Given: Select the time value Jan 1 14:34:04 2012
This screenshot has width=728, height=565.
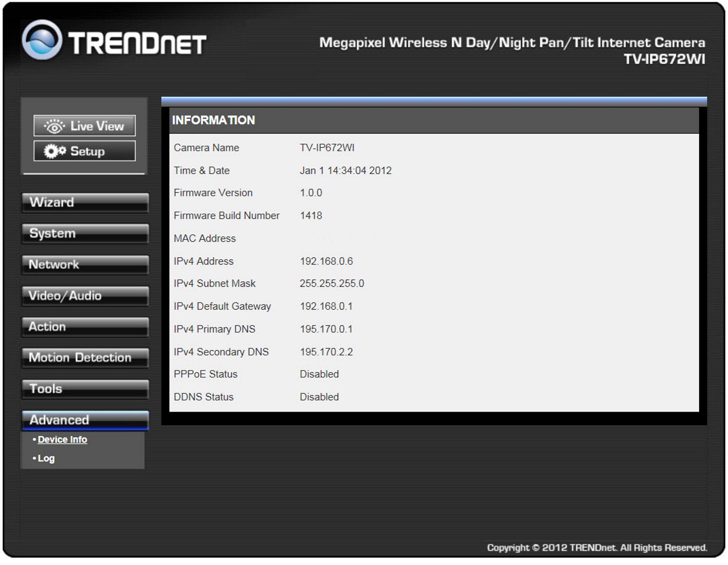Looking at the screenshot, I should 346,171.
